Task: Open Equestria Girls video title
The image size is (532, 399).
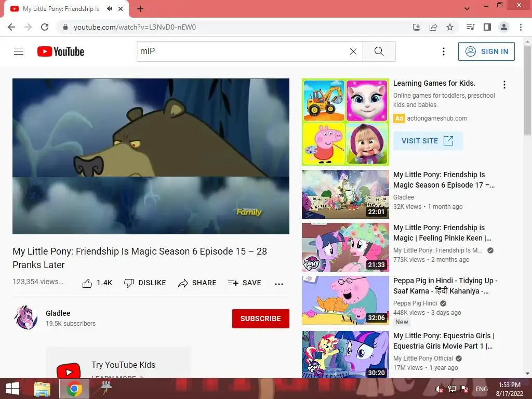Action: [444, 341]
